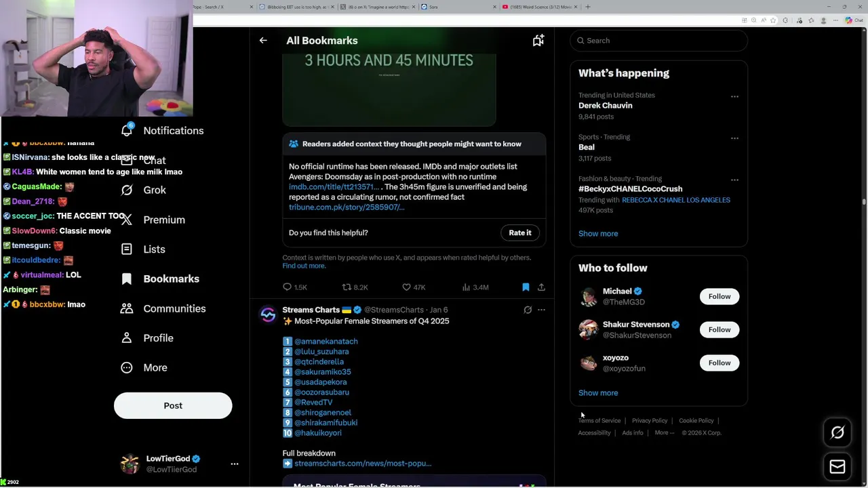Open REBECCA X CHANEL LOS ANGELES link
868x488 pixels.
click(x=676, y=200)
